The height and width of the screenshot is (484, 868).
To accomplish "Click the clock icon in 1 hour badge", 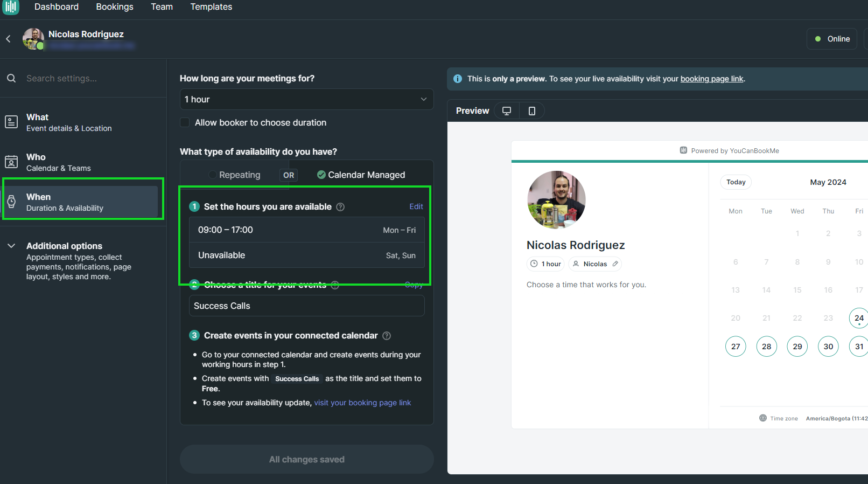I will (534, 264).
